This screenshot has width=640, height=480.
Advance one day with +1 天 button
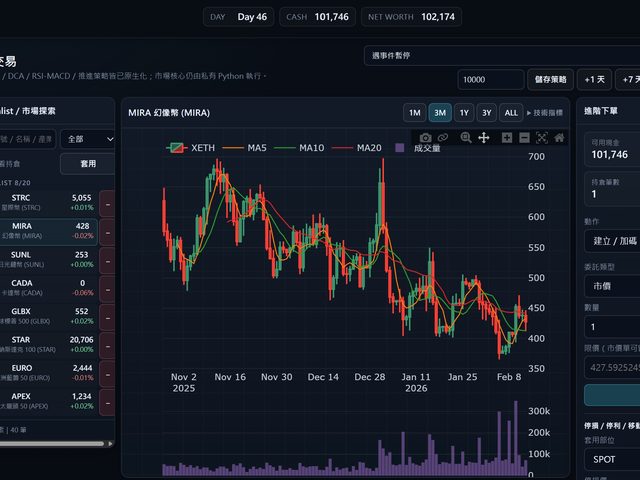coord(594,80)
